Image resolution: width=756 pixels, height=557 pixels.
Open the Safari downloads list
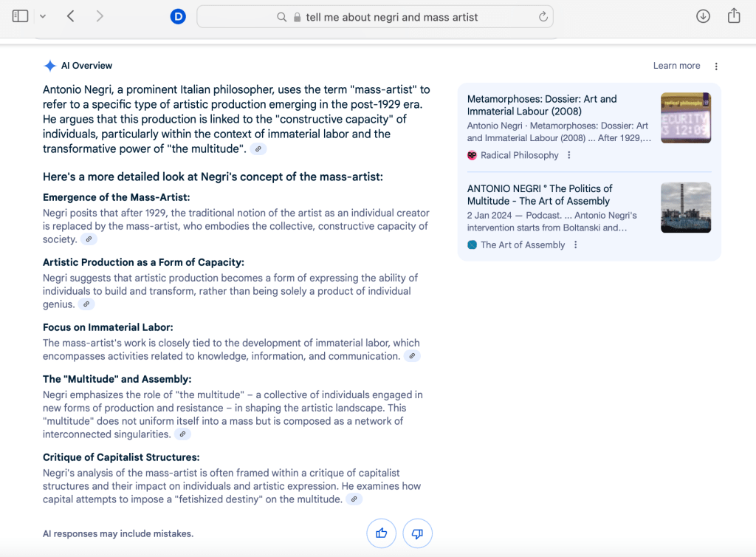coord(703,16)
